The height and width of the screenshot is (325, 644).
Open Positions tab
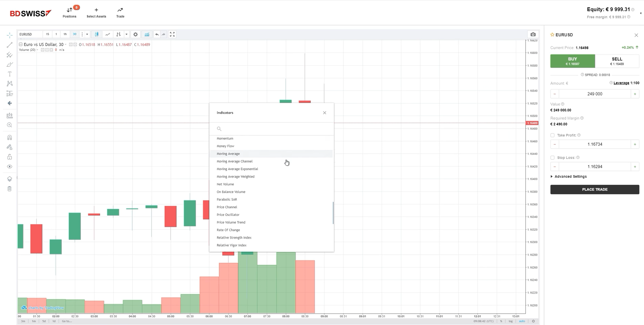[69, 12]
